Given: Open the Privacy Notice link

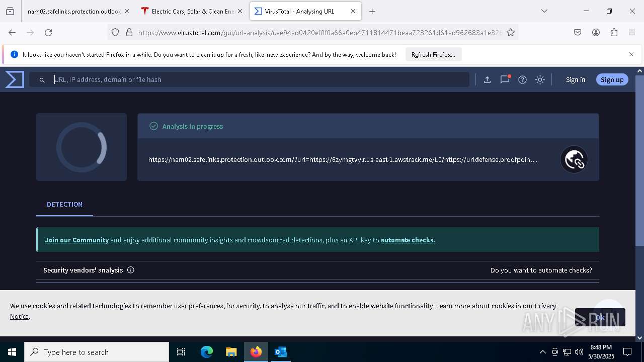Looking at the screenshot, I should coord(545,306).
